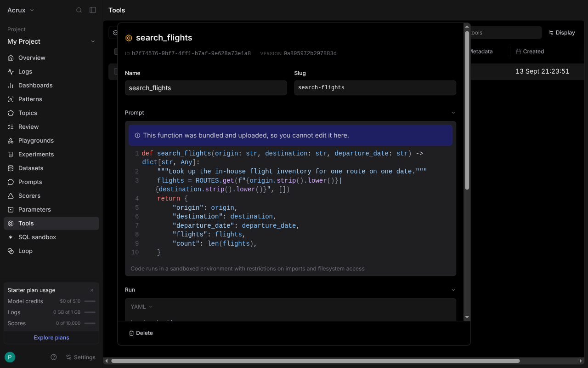This screenshot has height=368, width=588.
Task: Click the Prompts chat bubble icon
Action: (11, 182)
